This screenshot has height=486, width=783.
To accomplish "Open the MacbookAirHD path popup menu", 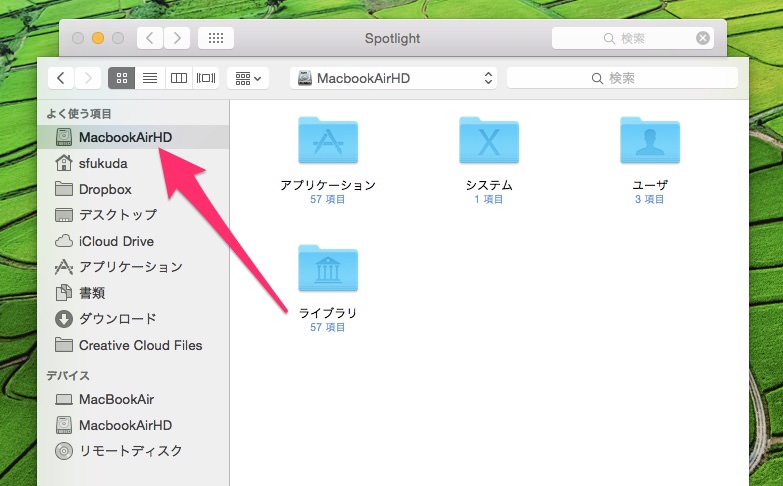I will pyautogui.click(x=393, y=78).
